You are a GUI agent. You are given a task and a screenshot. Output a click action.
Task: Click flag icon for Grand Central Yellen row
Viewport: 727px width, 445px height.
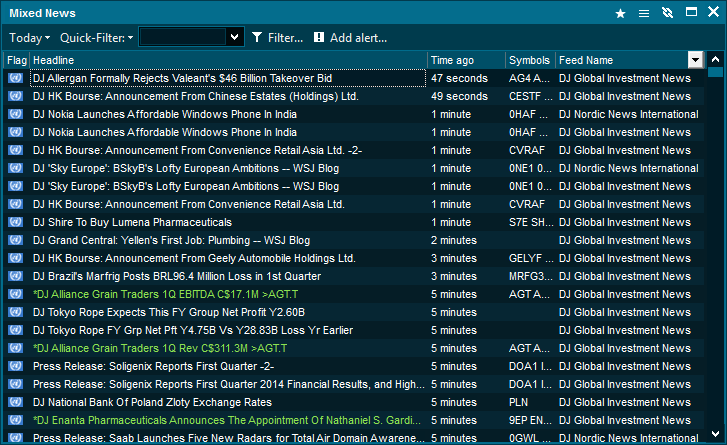(15, 240)
